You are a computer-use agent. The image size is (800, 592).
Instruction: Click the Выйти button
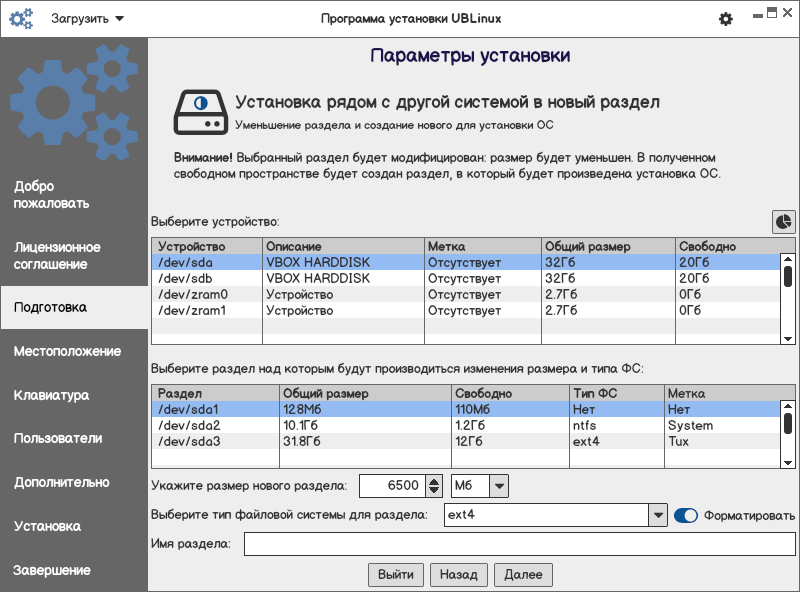(396, 575)
